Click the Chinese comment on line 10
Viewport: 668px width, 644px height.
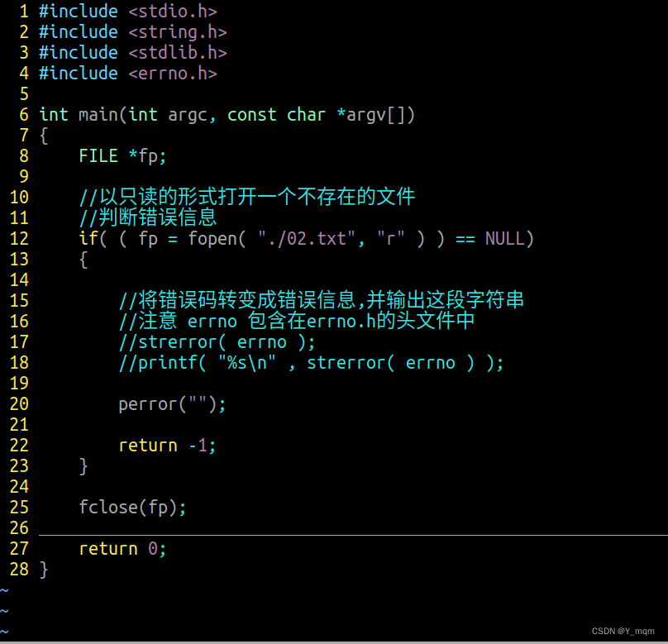coord(246,197)
